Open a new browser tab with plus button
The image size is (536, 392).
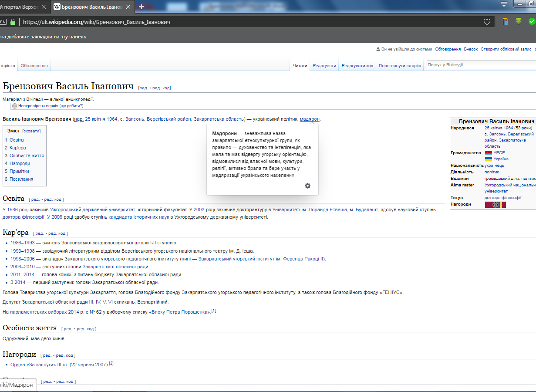pyautogui.click(x=141, y=7)
